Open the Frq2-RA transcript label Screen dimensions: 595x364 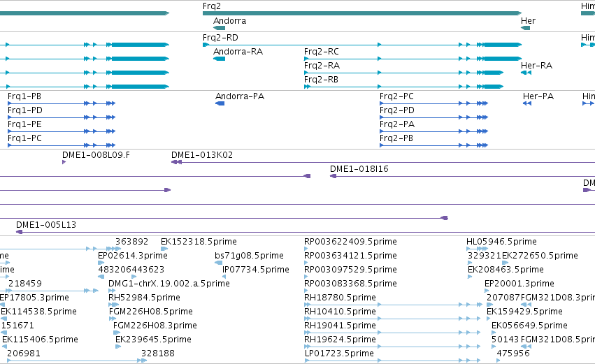[x=322, y=66]
